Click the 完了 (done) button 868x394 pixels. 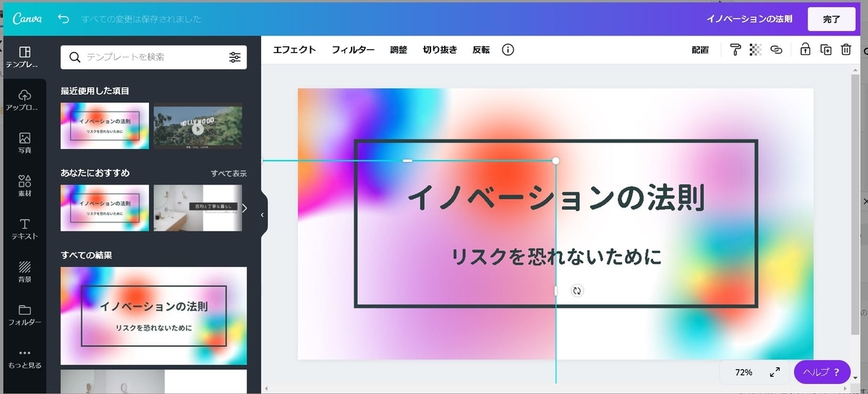(x=831, y=20)
